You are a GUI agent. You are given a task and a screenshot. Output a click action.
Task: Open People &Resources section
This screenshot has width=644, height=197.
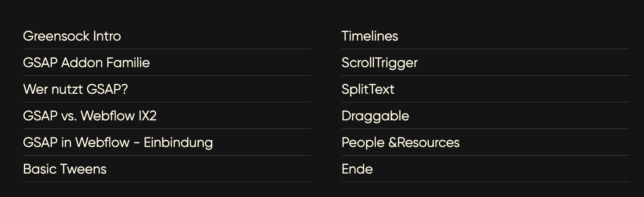click(485, 142)
